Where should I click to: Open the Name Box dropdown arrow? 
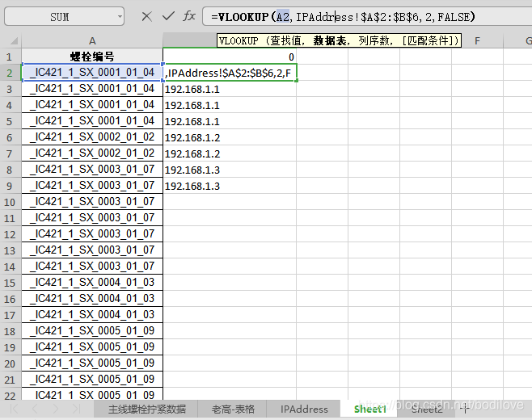[120, 16]
